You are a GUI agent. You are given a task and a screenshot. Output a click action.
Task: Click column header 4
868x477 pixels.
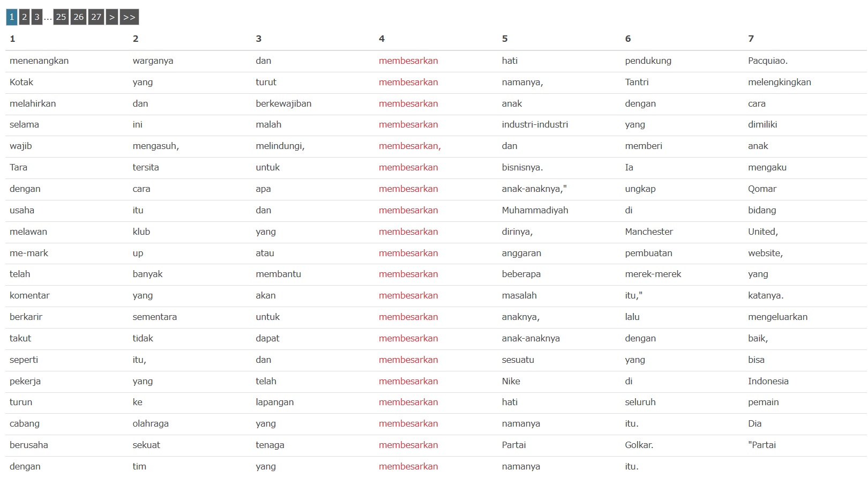(x=381, y=39)
